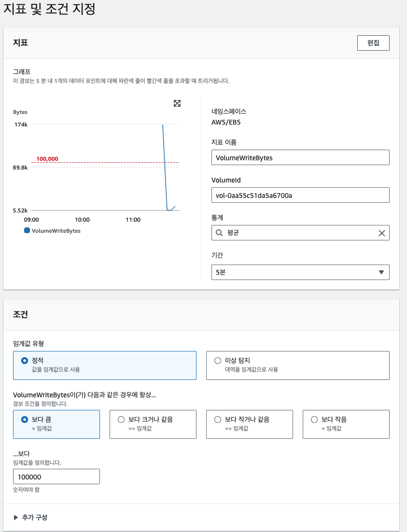Clear the 평균 statistic with the X icon

point(381,233)
